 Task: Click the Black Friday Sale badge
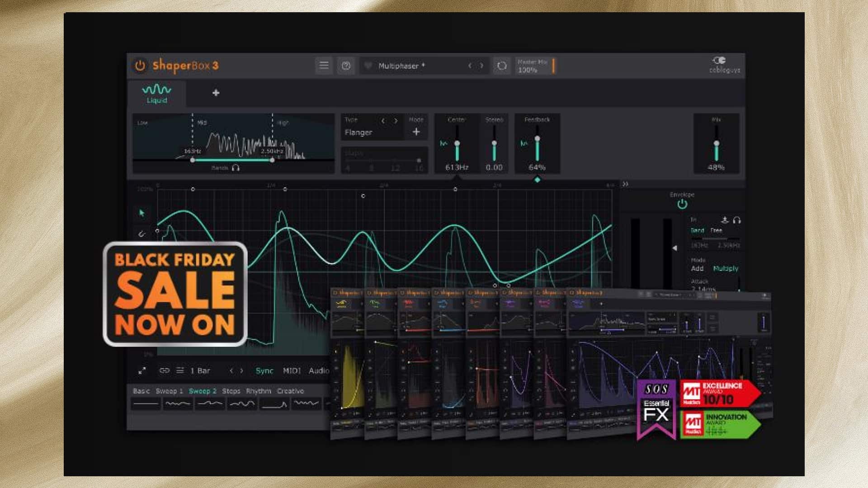(175, 295)
